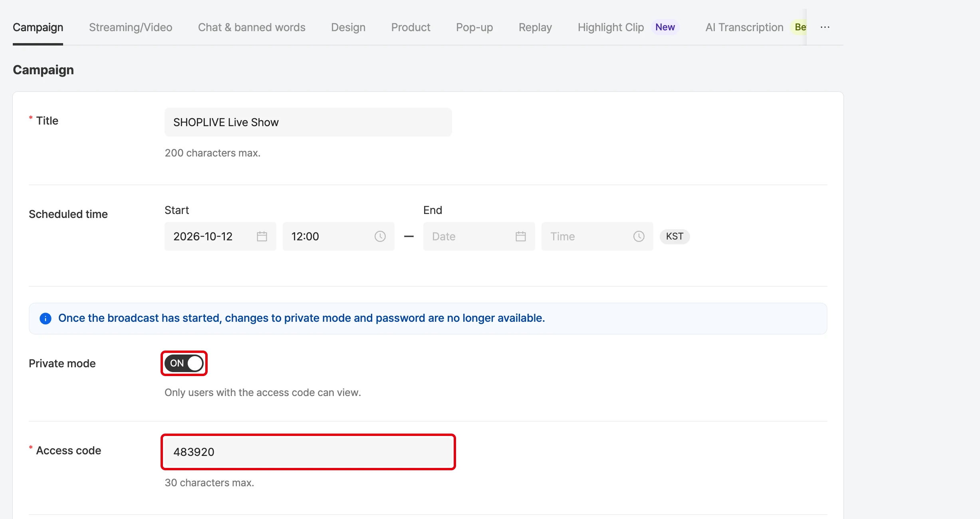Screen dimensions: 980x519
Task: Open the Highlight Clip tab
Action: pos(611,27)
